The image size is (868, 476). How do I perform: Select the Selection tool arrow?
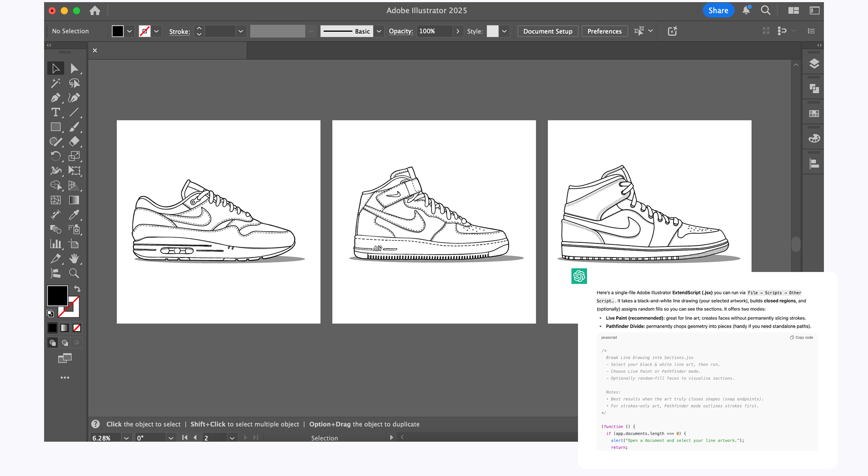pos(56,68)
